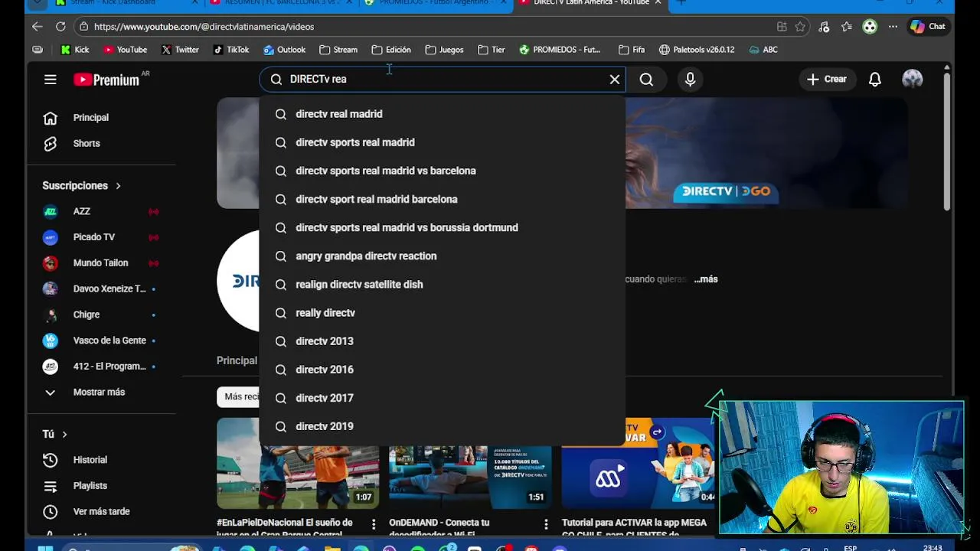Select suggestion 'directv sports real madrid vs barcelona'

pos(442,171)
